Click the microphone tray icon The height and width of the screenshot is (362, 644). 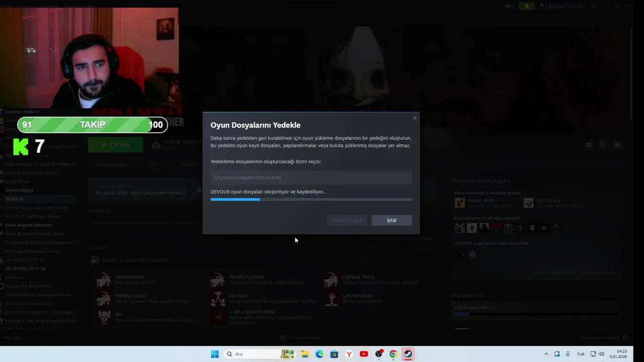(568, 354)
